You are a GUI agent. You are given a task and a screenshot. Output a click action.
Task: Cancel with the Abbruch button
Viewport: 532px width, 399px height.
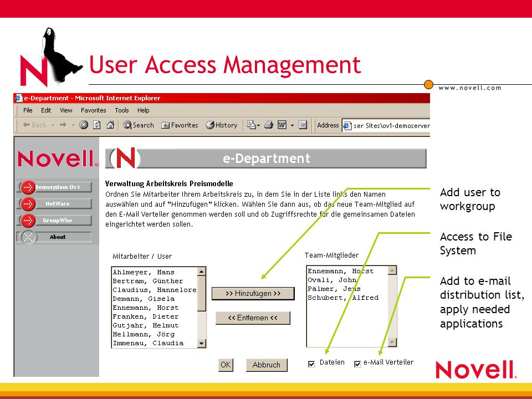pos(267,365)
